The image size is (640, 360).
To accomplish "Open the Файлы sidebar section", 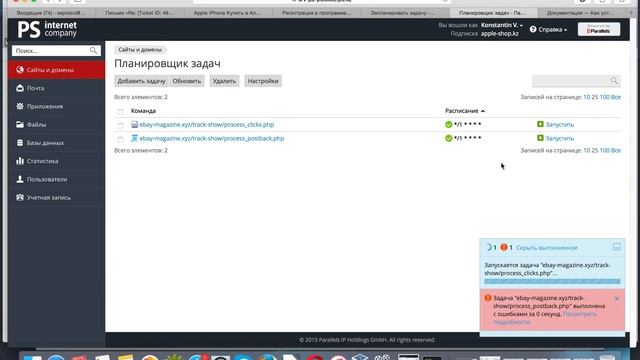I will pos(56,124).
